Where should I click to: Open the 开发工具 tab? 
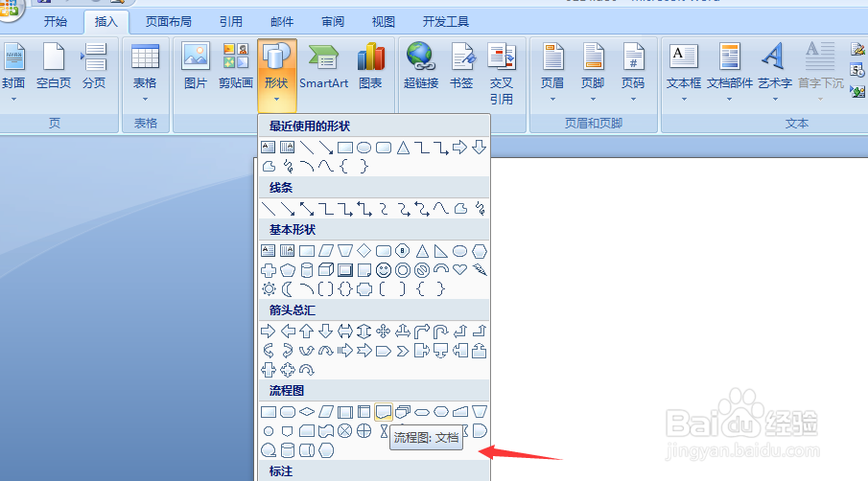[446, 22]
